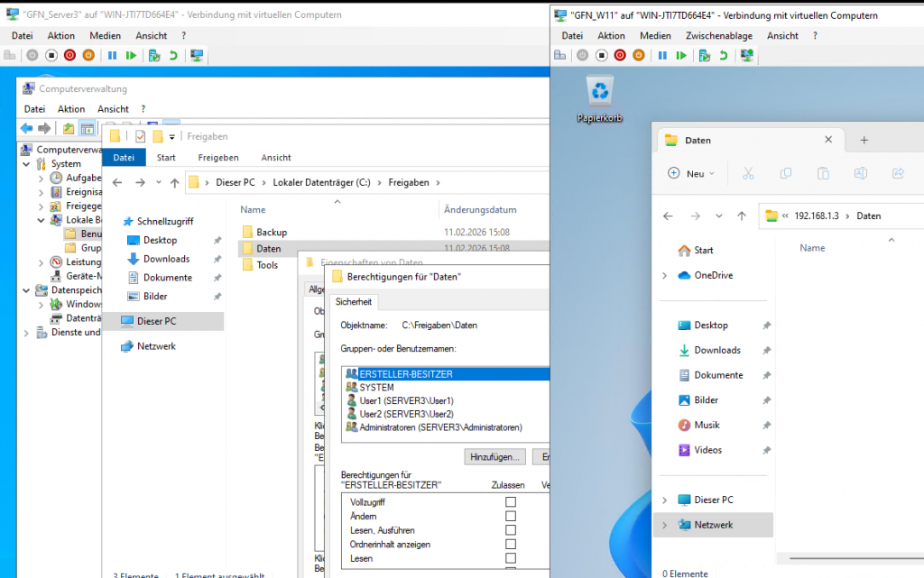Select User1 (SERVER3\User1) in the permissions list

pos(406,400)
